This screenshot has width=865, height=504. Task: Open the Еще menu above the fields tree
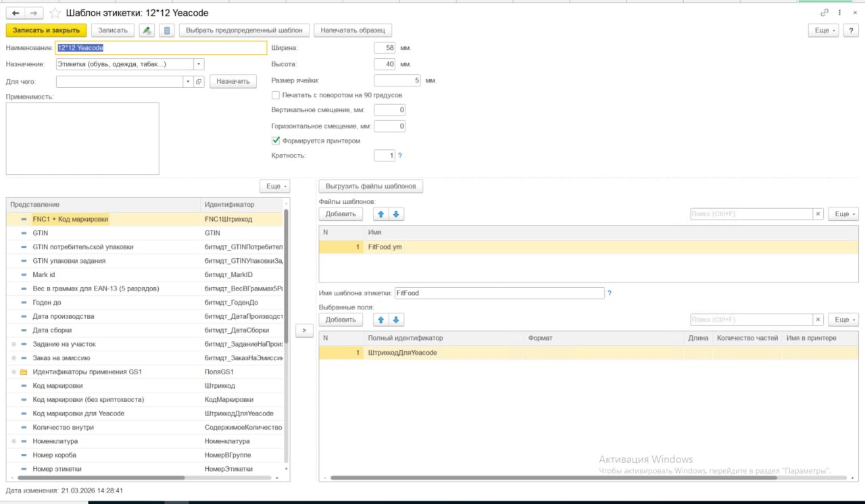[275, 186]
